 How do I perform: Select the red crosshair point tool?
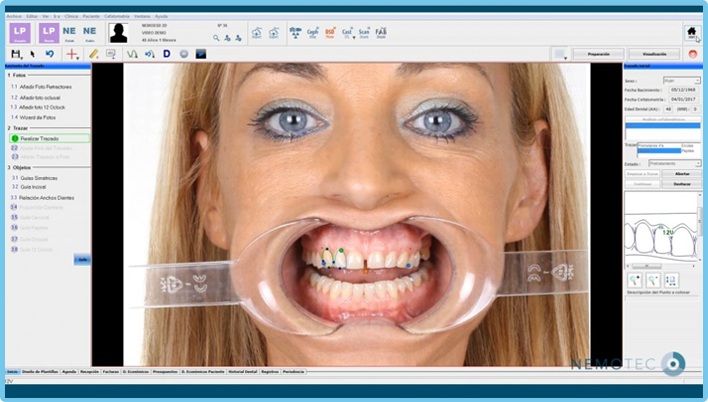coord(71,54)
